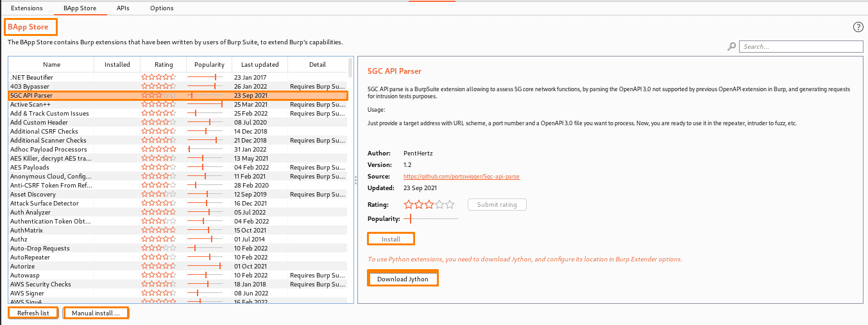The image size is (868, 325).
Task: Select the AWS Security Checks extension
Action: pos(178,284)
